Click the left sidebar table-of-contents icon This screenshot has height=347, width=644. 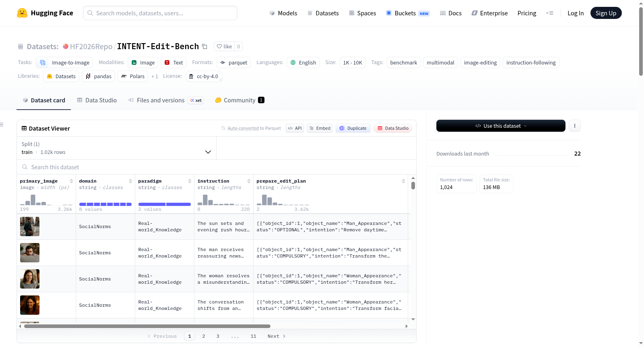click(2, 125)
